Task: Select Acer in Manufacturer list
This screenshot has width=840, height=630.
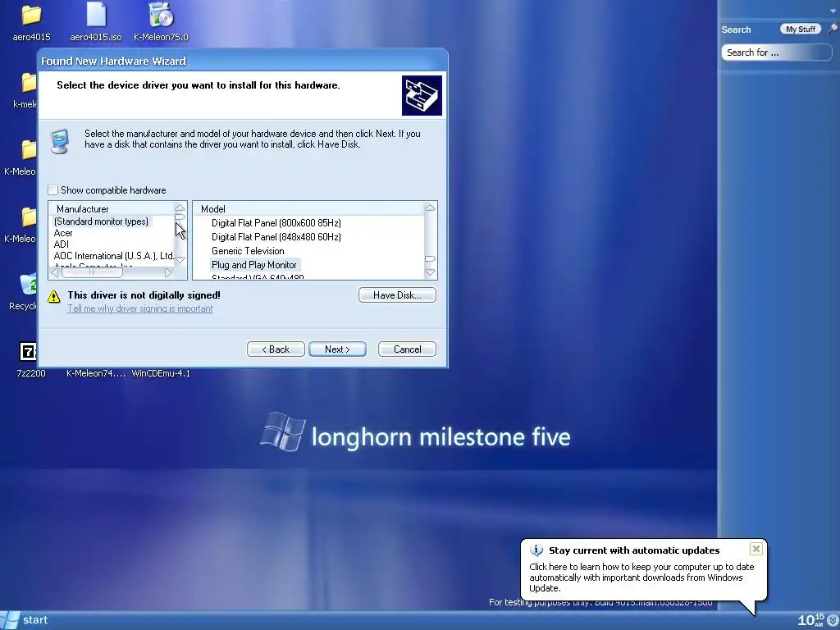Action: click(x=63, y=233)
